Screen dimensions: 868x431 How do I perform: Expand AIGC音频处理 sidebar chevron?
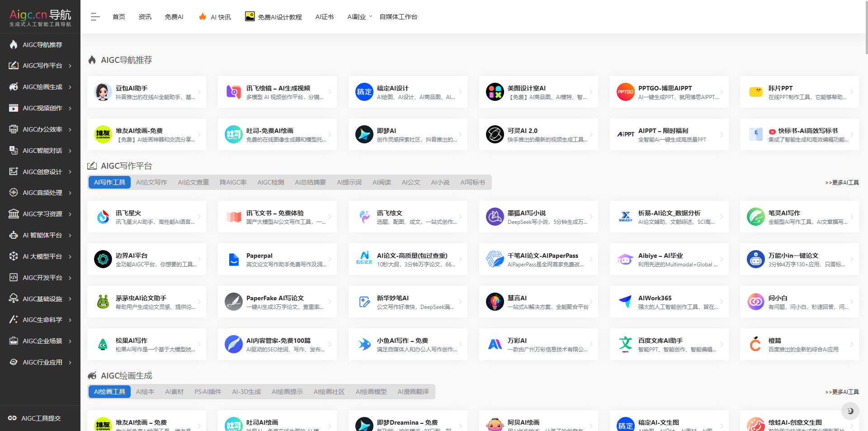tap(70, 193)
